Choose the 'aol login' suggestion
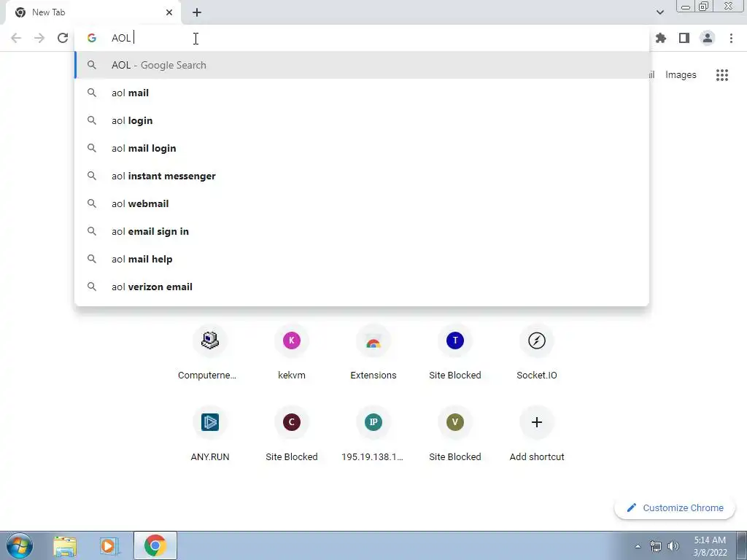This screenshot has height=560, width=747. coord(362,120)
